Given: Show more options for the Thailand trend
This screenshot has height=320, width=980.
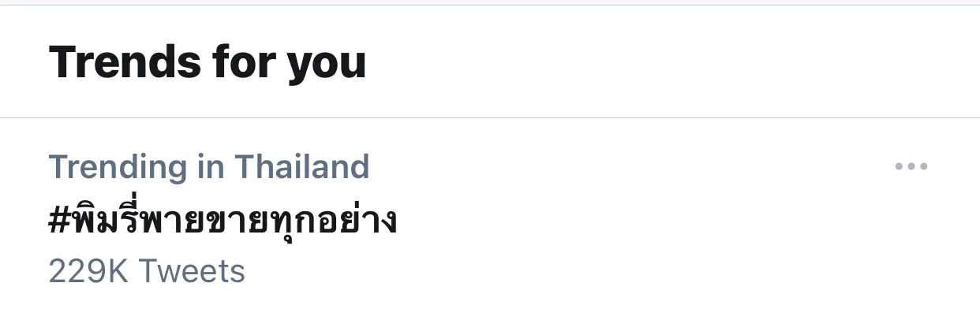Looking at the screenshot, I should (x=911, y=167).
